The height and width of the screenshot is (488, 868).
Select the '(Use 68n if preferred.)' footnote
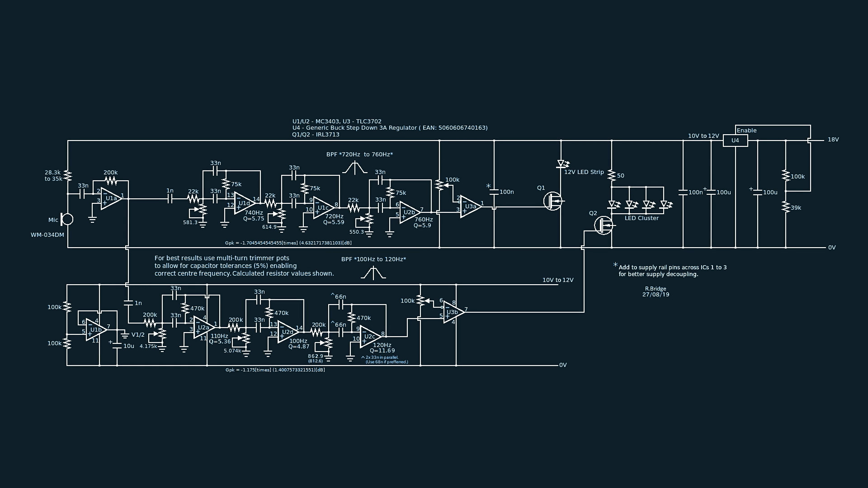pyautogui.click(x=387, y=362)
